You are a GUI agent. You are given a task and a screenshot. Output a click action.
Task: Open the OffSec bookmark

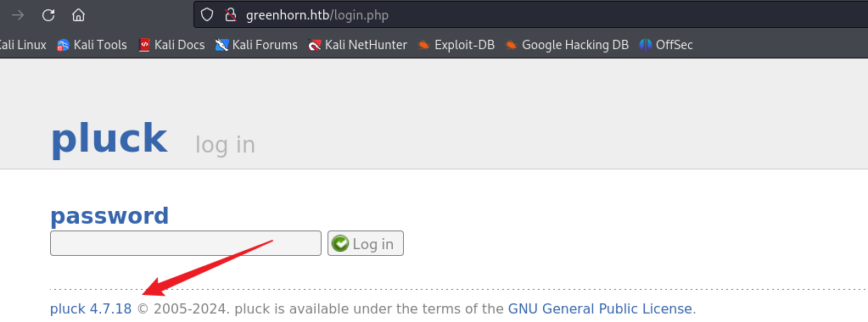click(666, 45)
